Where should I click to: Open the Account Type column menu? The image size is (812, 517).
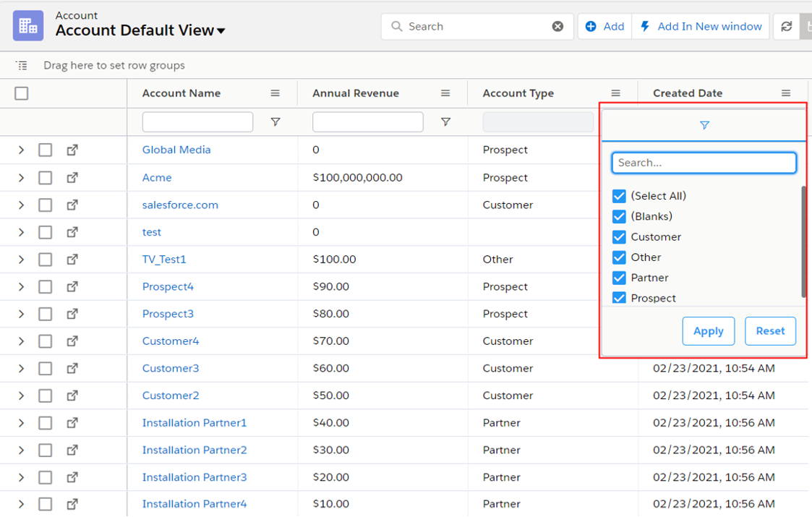[x=615, y=93]
